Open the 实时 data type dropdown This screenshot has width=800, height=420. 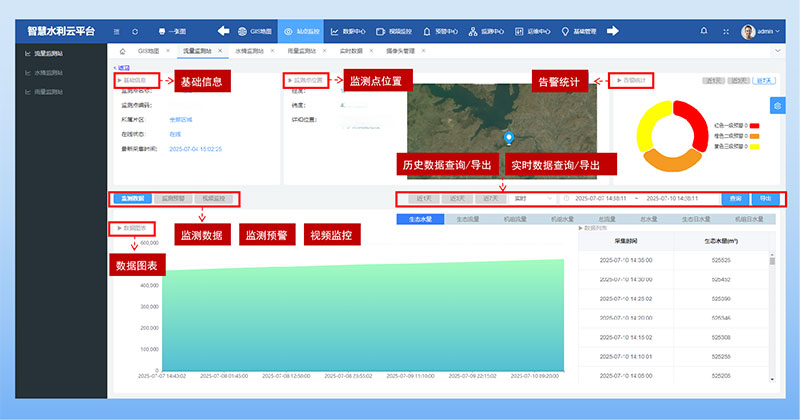[x=530, y=199]
